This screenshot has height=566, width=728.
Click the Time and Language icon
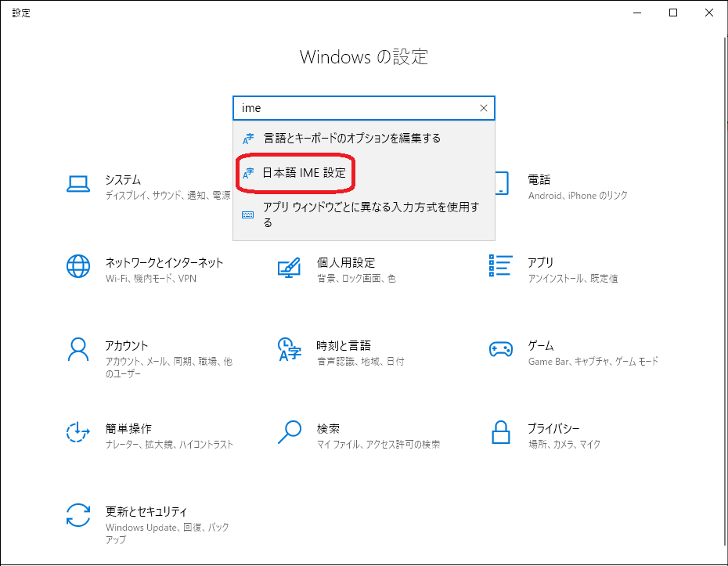(289, 350)
